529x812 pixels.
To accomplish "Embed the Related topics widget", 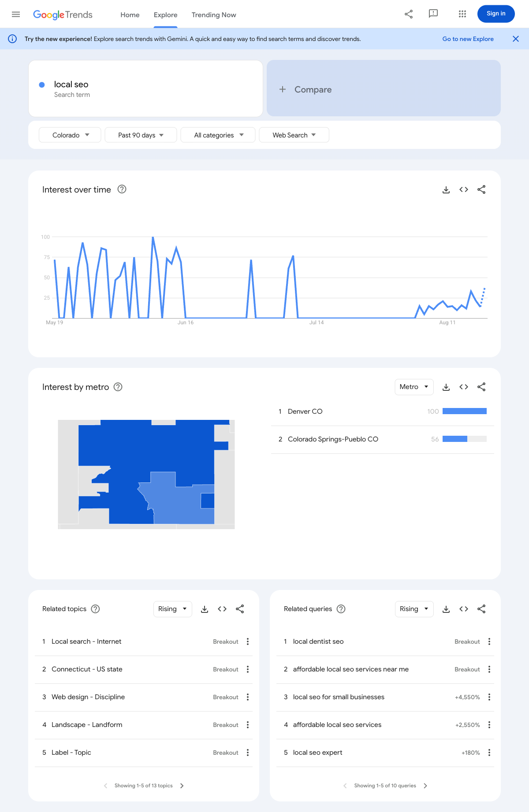I will tap(222, 609).
